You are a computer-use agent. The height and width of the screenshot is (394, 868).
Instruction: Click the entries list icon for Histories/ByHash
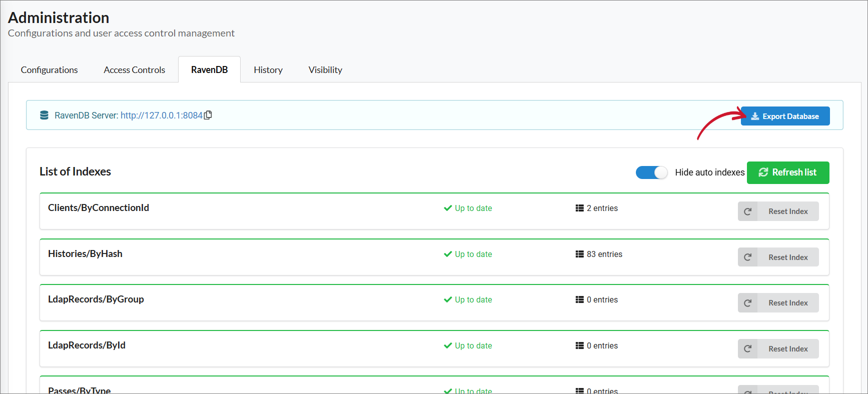click(579, 254)
